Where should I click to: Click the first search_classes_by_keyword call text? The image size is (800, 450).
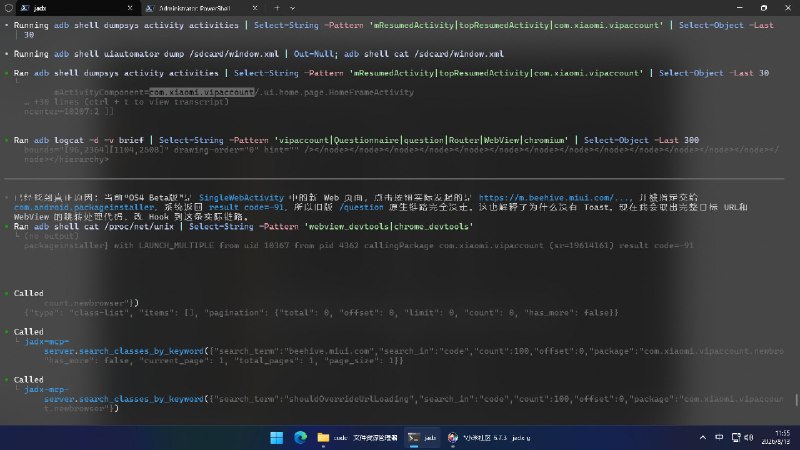pyautogui.click(x=123, y=351)
